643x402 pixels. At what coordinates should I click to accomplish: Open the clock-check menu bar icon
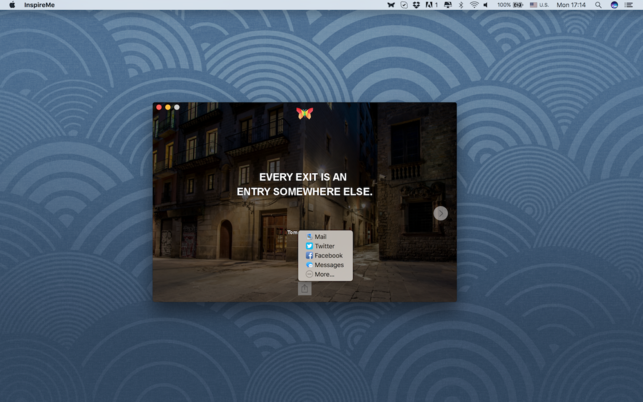click(404, 5)
